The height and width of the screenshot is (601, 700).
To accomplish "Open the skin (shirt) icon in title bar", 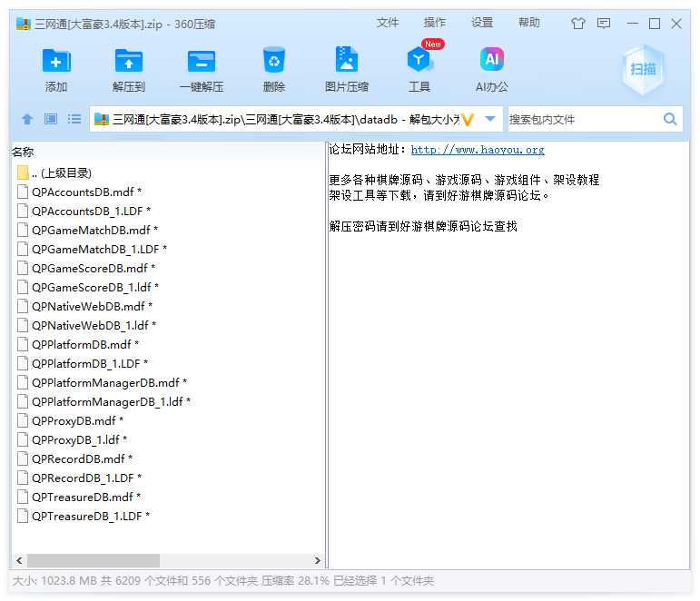I will pos(578,24).
